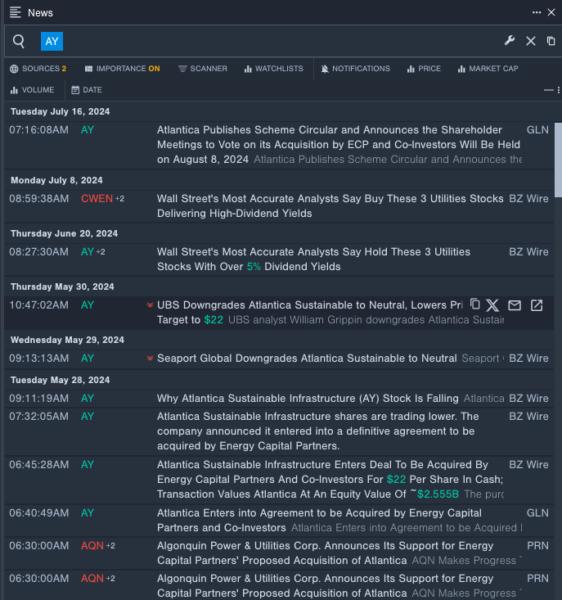The width and height of the screenshot is (562, 600).
Task: Click the AY ticker chip in search
Action: click(52, 41)
